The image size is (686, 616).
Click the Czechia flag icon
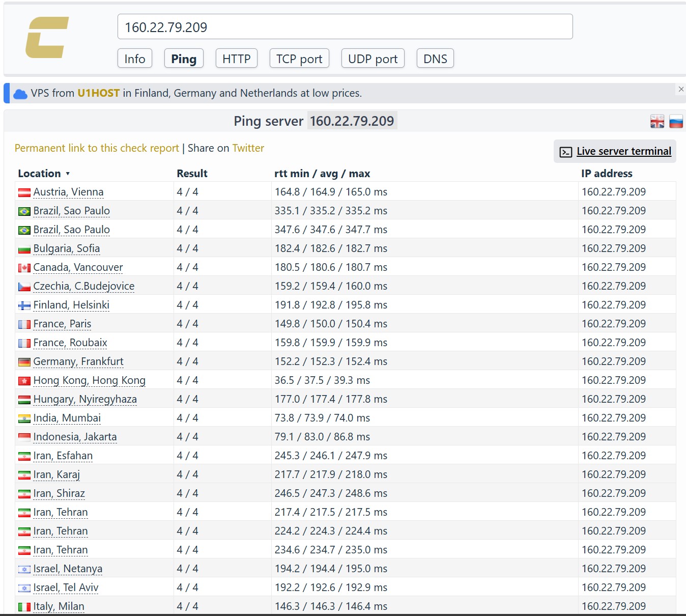click(24, 287)
